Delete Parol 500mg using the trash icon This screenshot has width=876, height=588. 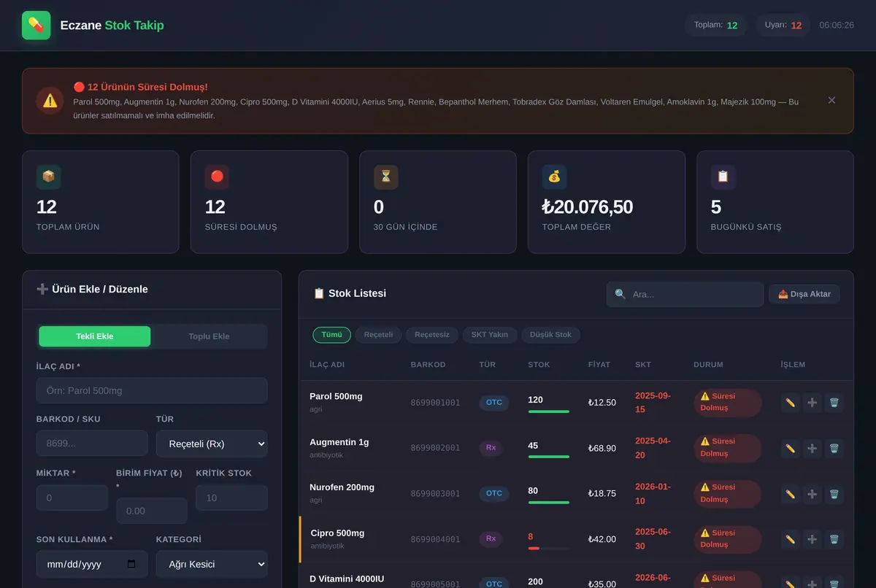[834, 403]
